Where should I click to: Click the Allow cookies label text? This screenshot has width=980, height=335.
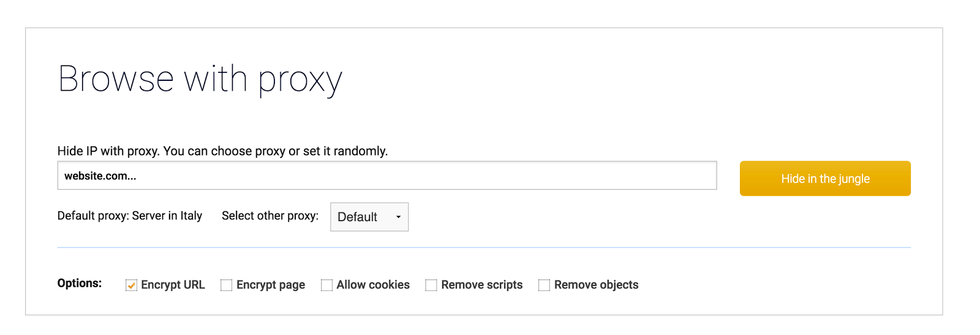(373, 285)
